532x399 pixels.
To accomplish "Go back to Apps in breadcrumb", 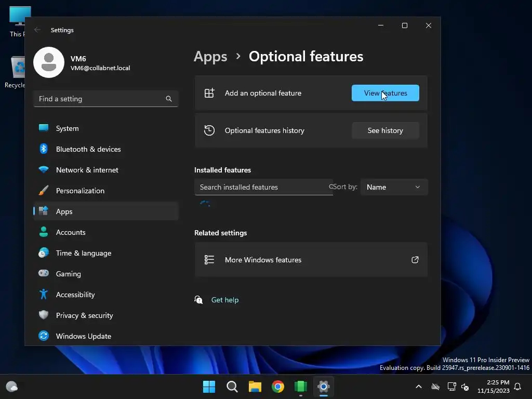I will click(x=210, y=57).
